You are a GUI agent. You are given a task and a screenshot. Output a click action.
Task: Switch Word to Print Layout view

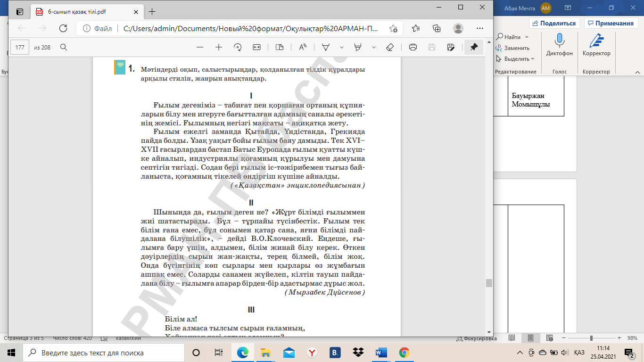click(x=531, y=338)
